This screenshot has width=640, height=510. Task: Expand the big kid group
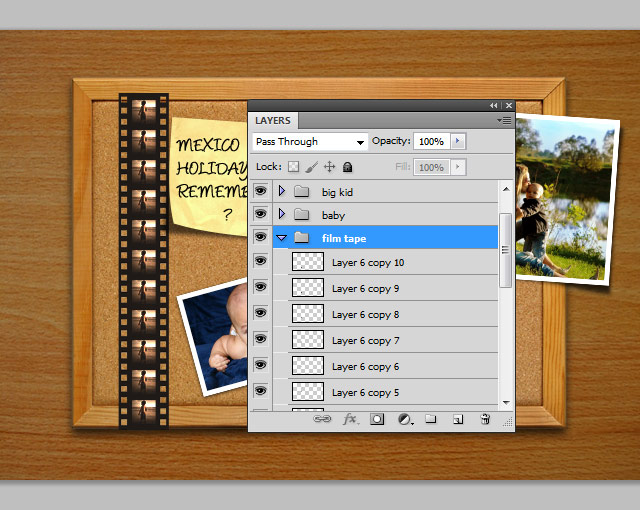click(x=282, y=190)
